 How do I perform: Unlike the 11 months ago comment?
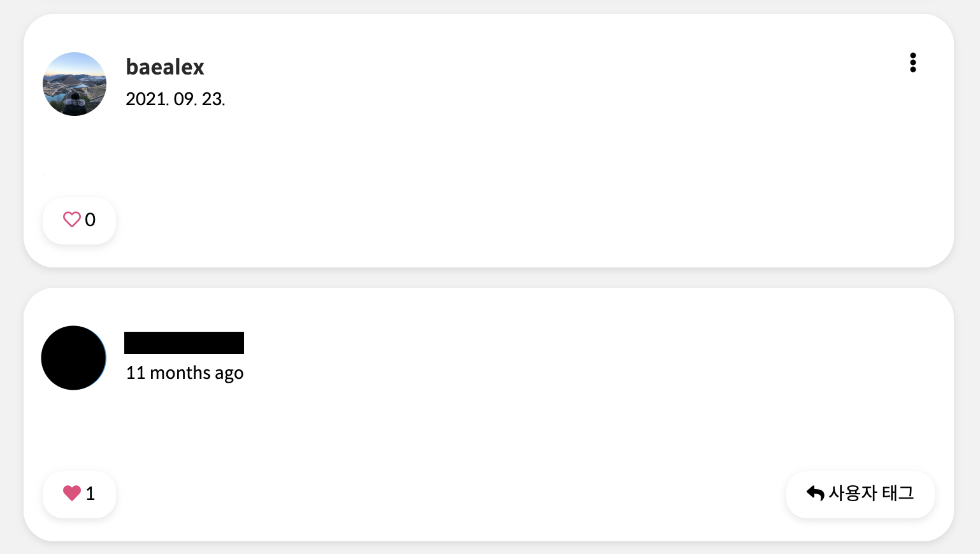[79, 494]
